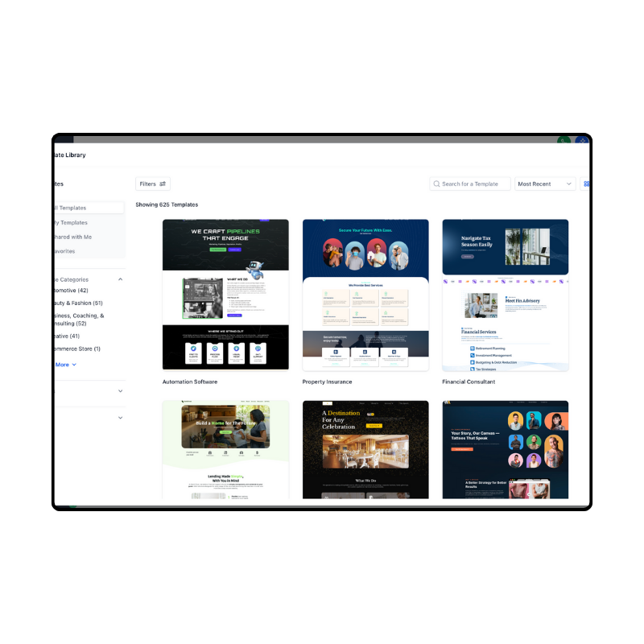
Task: Expand the bottom collapsed sidebar section
Action: (120, 418)
